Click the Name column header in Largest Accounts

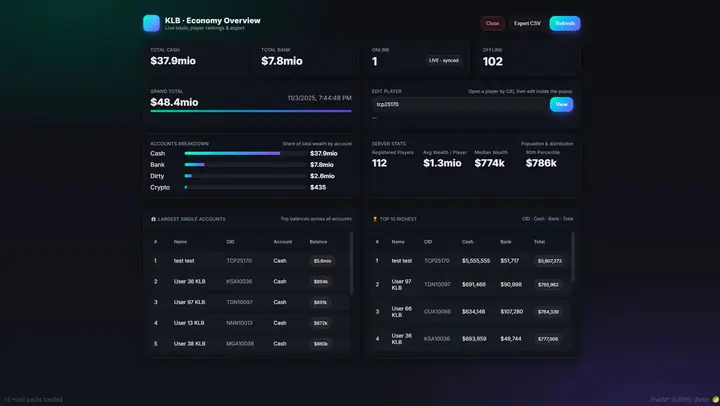click(180, 242)
